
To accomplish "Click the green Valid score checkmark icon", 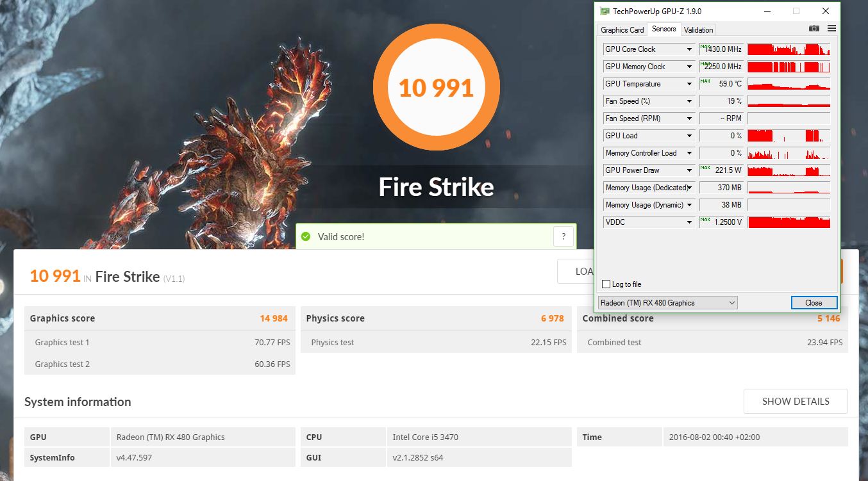I will tap(306, 236).
